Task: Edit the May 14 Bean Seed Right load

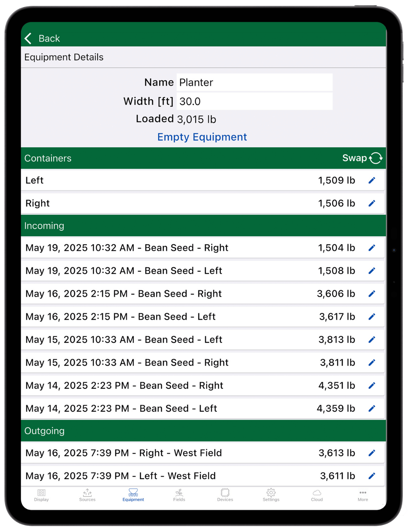Action: coord(372,386)
